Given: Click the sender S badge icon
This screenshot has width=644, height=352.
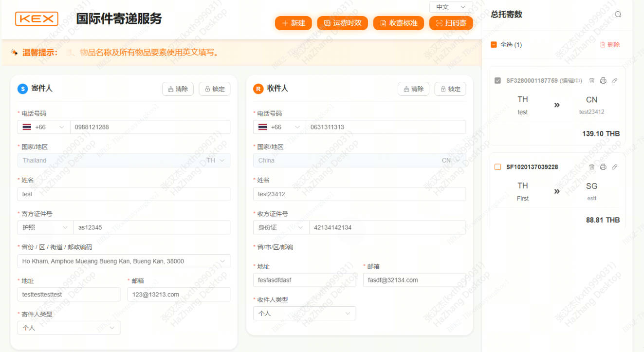Looking at the screenshot, I should coord(22,89).
